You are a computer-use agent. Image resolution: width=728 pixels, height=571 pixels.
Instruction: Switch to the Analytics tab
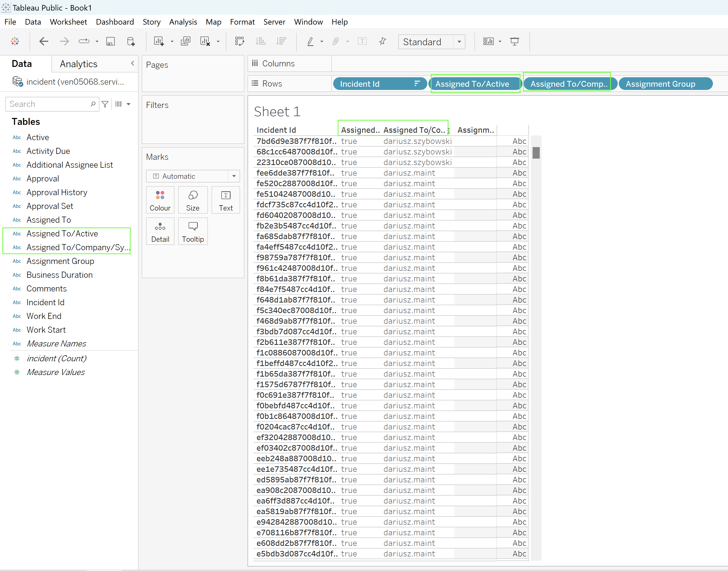[x=79, y=64]
